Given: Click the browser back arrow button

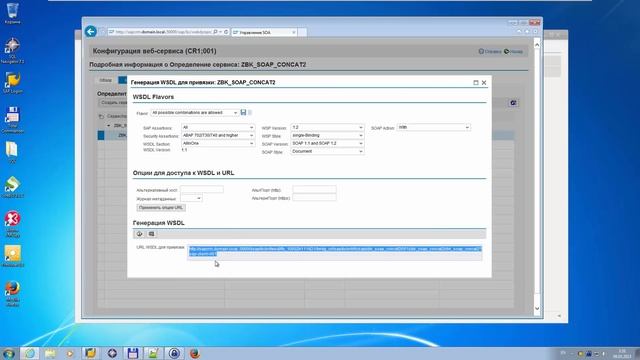Looking at the screenshot, I should click(x=91, y=31).
